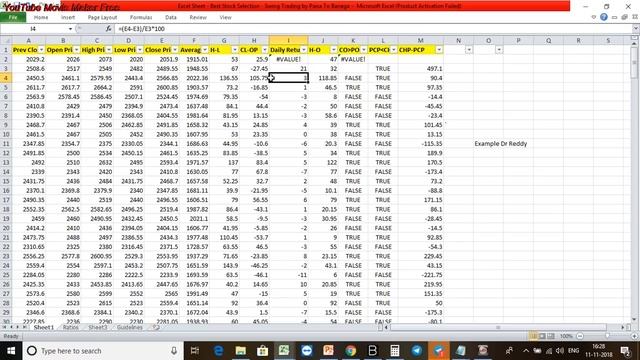Click the Select All corner button
Screen dimensions: 640x360
[x=6, y=40]
